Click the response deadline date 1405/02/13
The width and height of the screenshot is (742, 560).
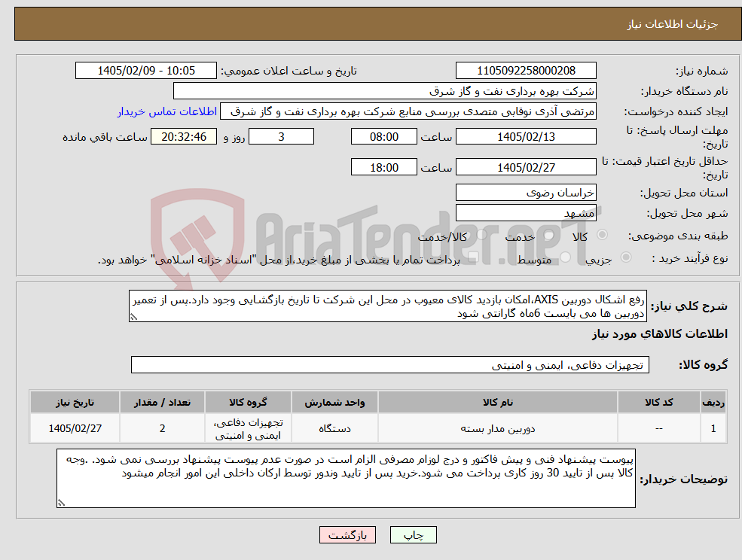click(526, 137)
